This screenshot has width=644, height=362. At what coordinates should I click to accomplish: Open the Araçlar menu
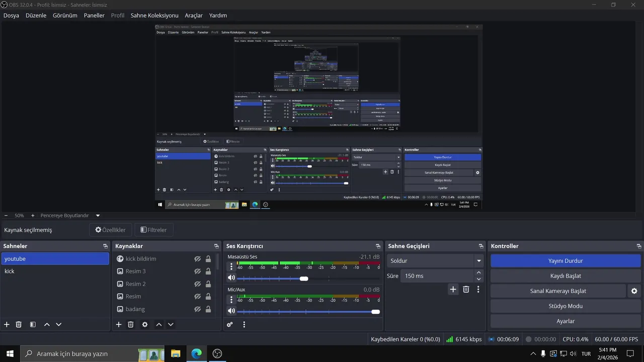pos(194,16)
